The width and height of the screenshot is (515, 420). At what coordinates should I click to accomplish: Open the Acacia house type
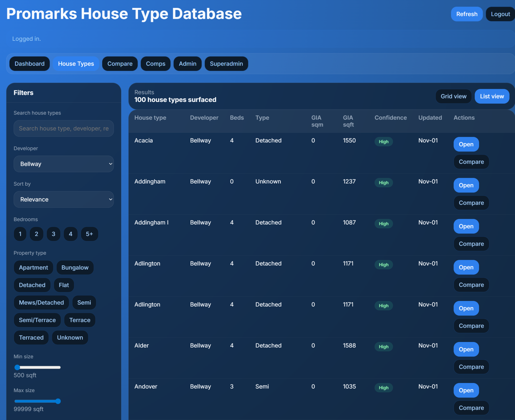pyautogui.click(x=466, y=144)
